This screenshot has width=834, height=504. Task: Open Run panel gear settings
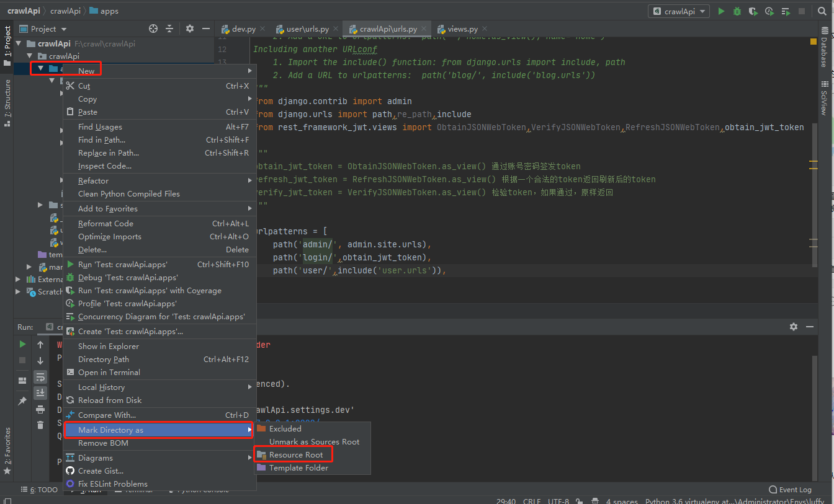(793, 327)
